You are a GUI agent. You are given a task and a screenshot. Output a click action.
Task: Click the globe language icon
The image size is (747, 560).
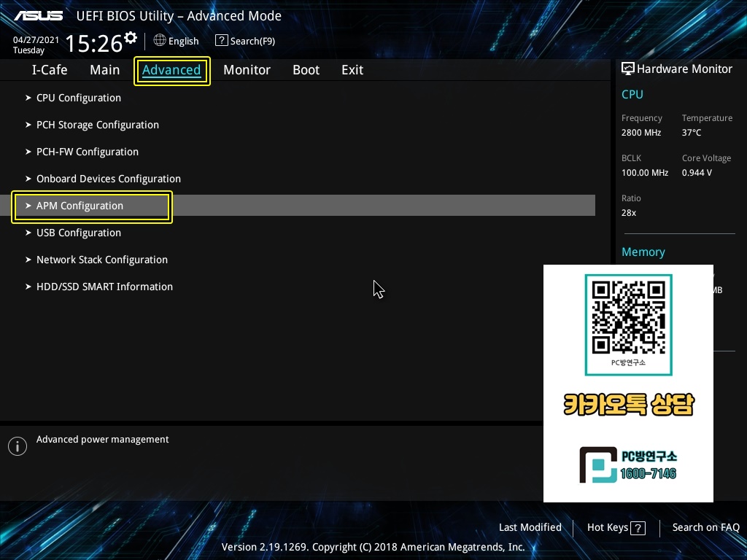click(160, 41)
